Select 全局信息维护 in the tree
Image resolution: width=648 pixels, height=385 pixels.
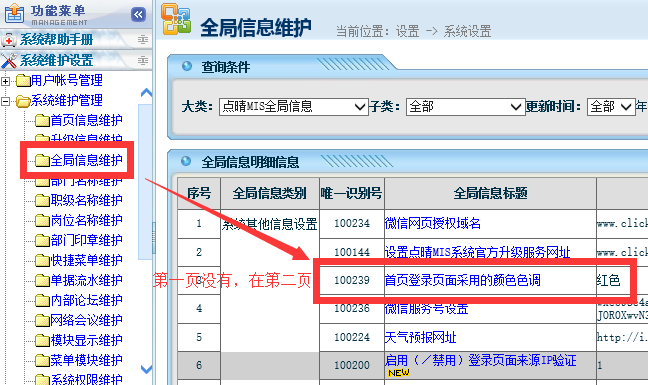point(86,160)
